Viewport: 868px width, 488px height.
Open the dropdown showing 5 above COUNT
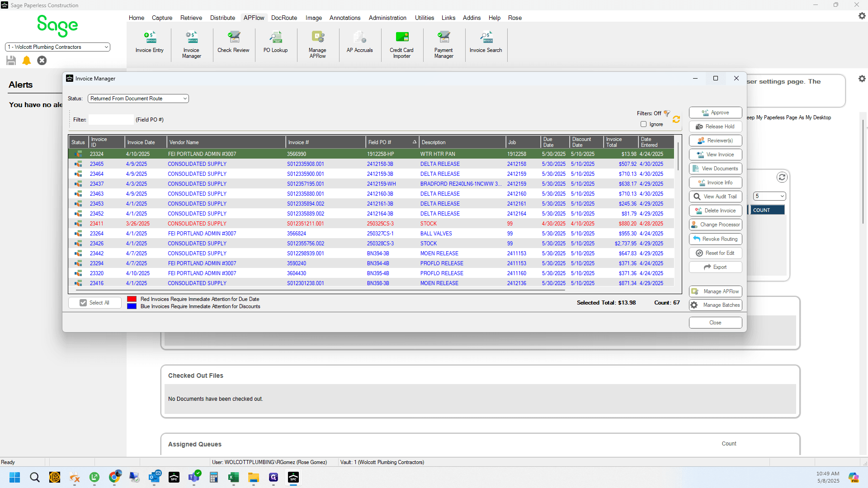[x=770, y=196]
